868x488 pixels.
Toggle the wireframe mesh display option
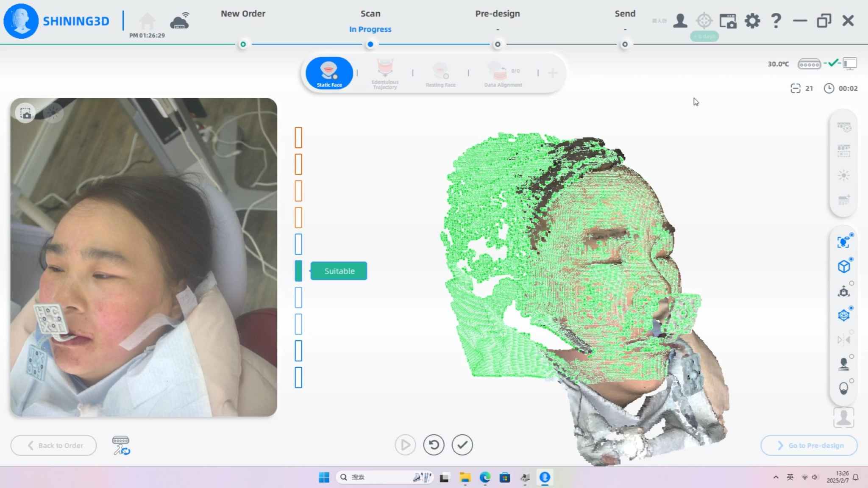(x=843, y=315)
